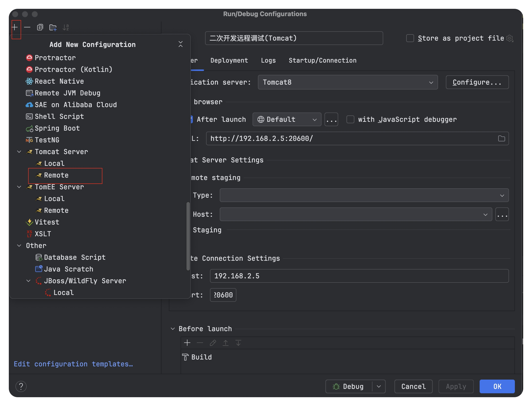Click the help question mark icon

pyautogui.click(x=21, y=386)
